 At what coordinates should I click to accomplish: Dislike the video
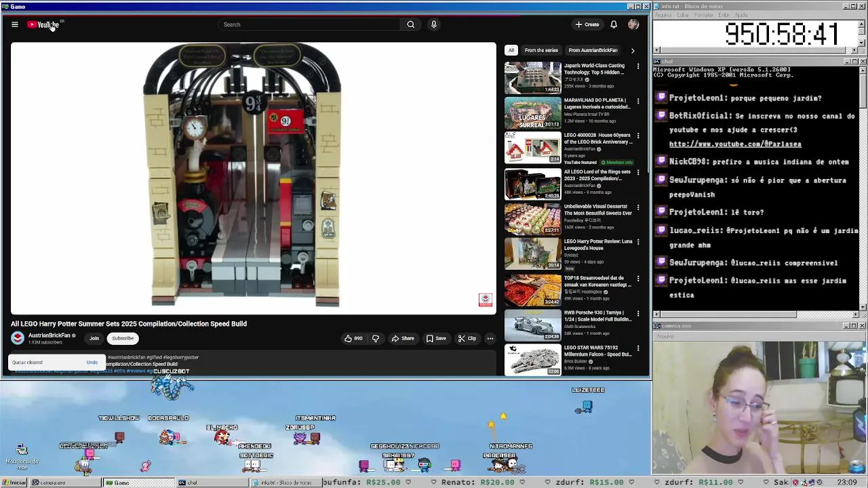tap(375, 338)
